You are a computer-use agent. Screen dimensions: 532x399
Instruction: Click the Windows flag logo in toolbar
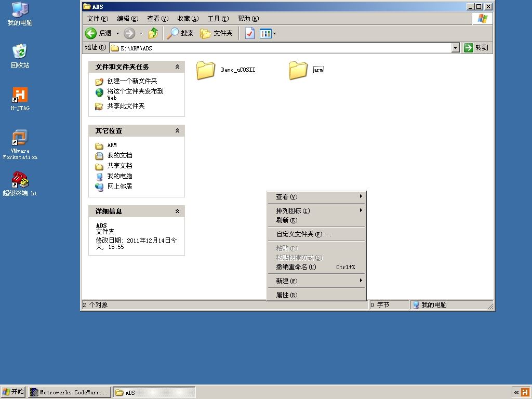[483, 19]
